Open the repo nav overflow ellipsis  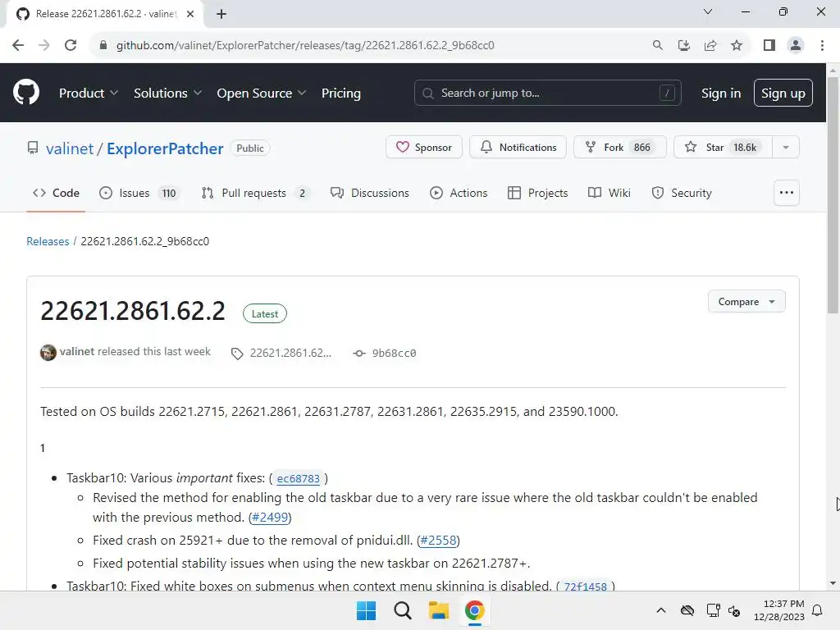coord(787,192)
